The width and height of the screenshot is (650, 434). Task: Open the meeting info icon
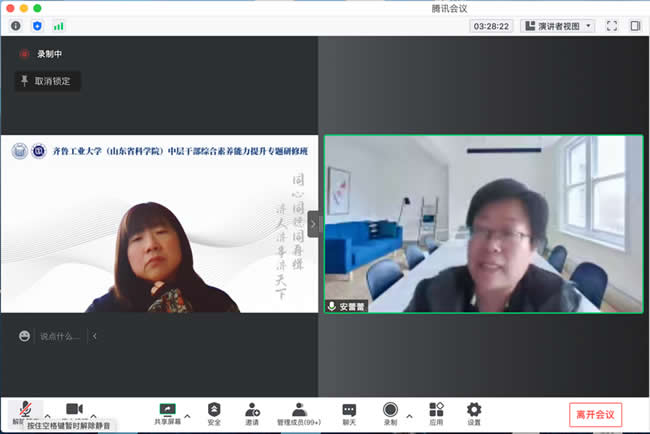(x=15, y=25)
